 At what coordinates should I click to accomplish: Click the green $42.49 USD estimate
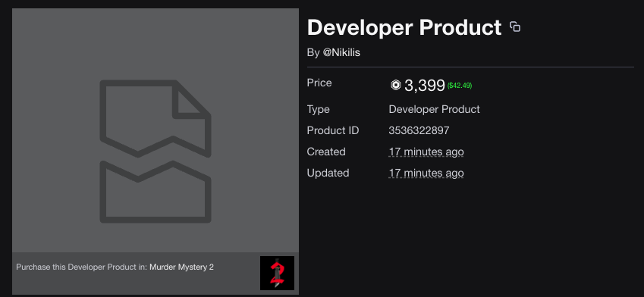(x=460, y=86)
